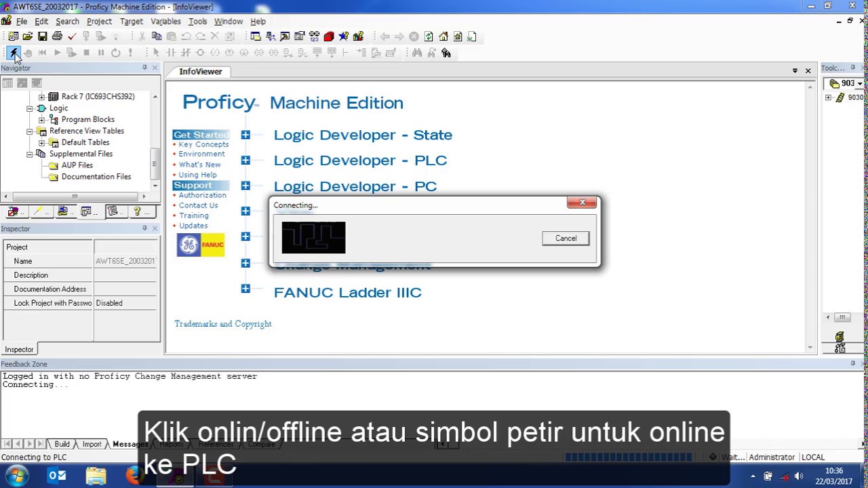Save project with the floppy disk icon

click(43, 37)
